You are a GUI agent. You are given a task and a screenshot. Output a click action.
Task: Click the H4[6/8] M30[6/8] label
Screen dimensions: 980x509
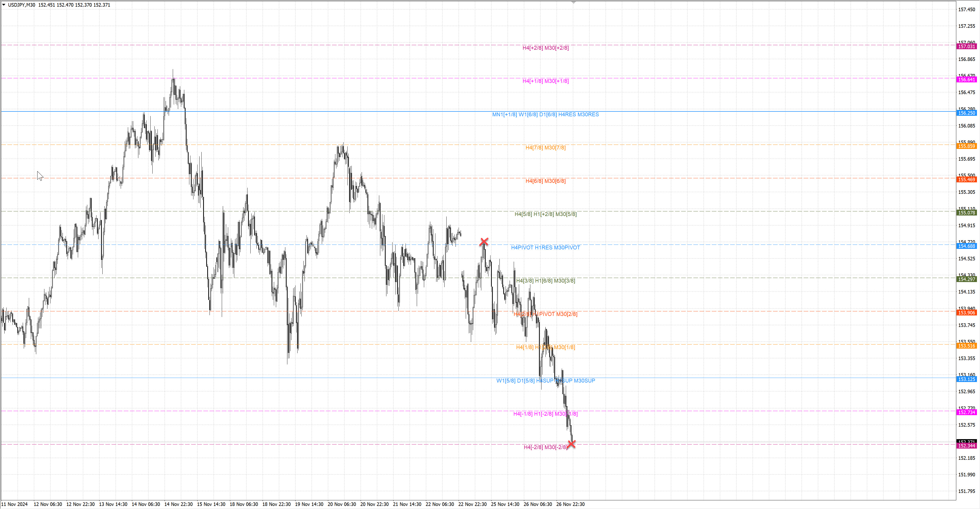pos(545,181)
